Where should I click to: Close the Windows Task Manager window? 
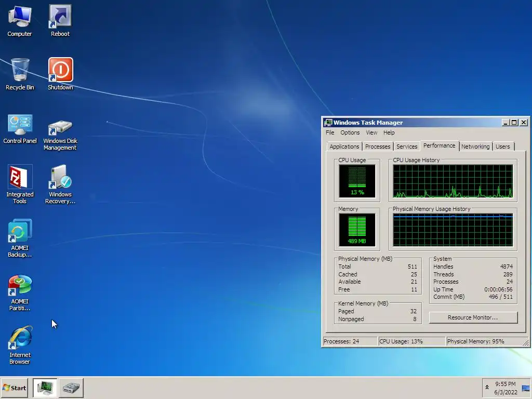tap(524, 123)
